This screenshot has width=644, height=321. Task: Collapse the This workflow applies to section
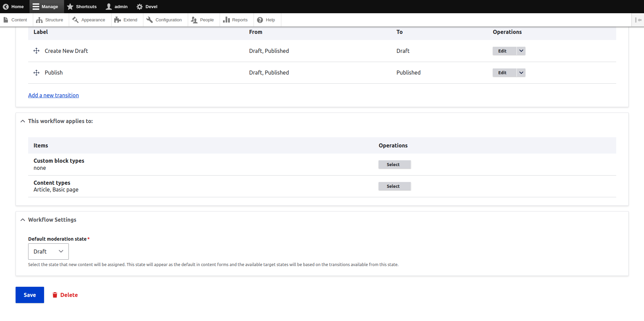tap(22, 121)
